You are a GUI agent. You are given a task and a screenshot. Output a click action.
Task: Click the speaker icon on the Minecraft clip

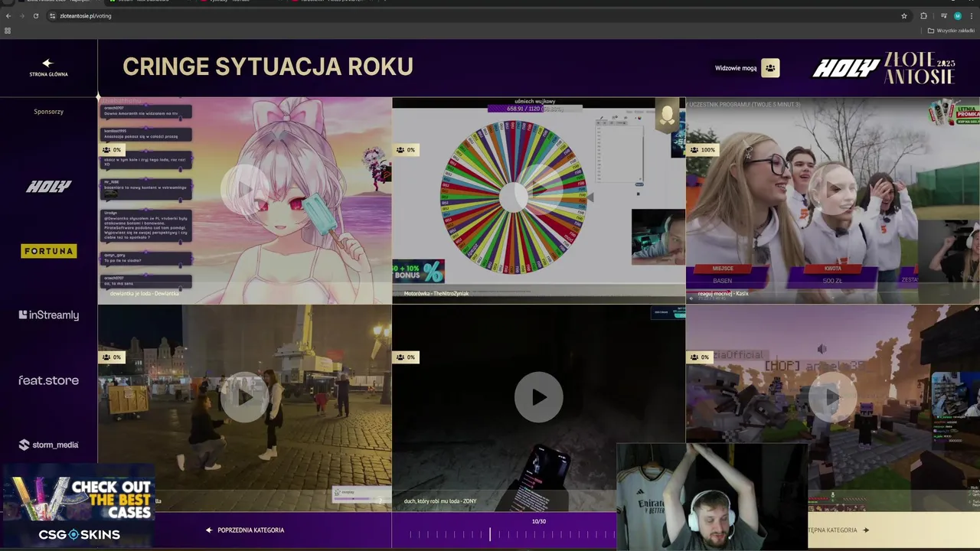(x=822, y=349)
